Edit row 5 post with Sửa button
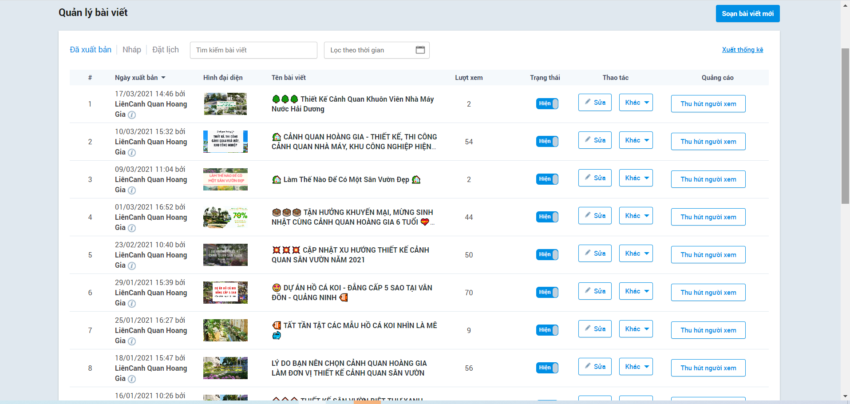850x404 pixels. (595, 254)
